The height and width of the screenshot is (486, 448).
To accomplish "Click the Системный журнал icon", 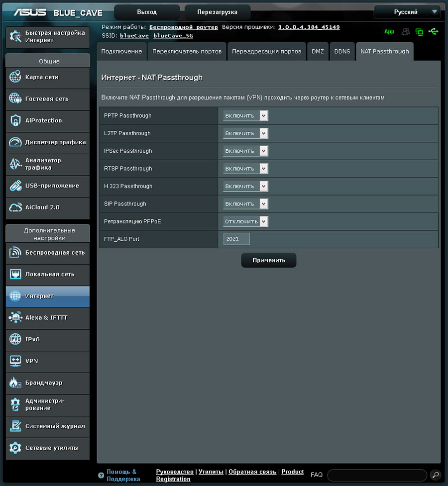I will (x=15, y=426).
